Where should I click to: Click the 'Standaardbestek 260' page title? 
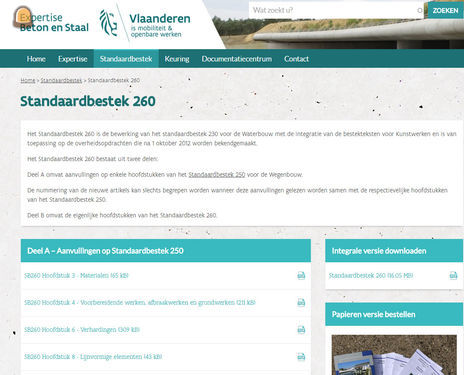88,101
